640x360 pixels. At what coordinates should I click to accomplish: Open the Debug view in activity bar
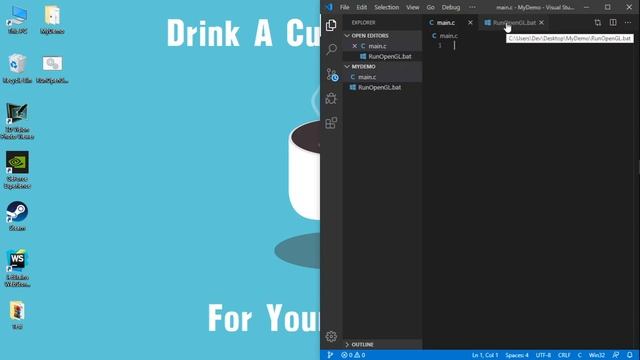click(331, 98)
